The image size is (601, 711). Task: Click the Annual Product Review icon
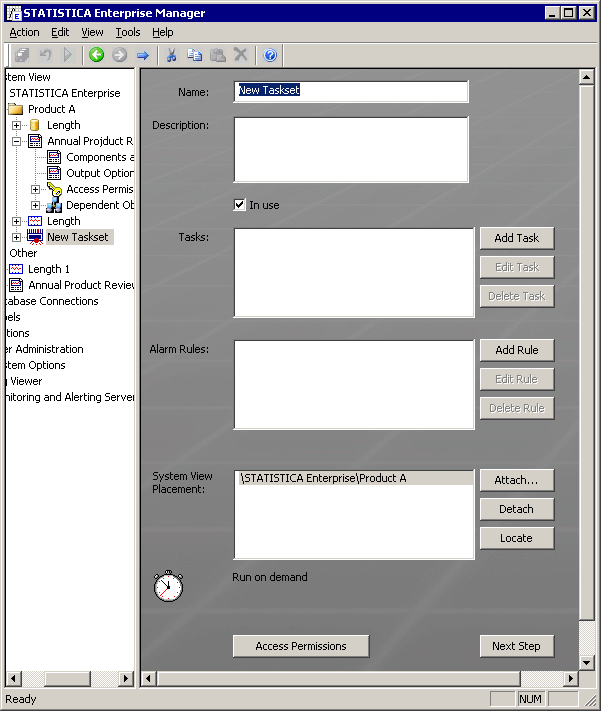[16, 285]
